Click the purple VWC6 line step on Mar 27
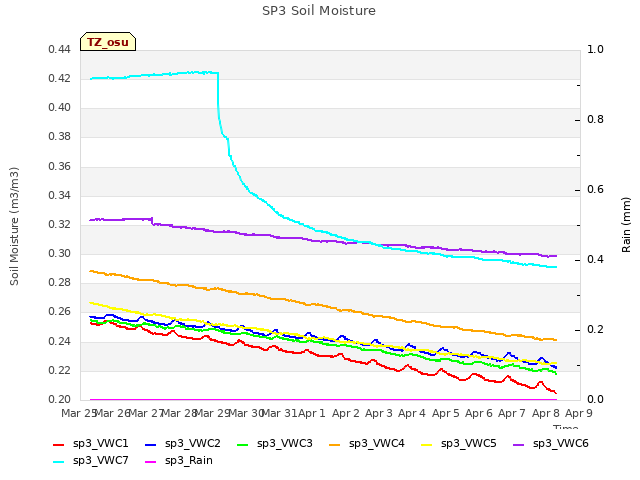The height and width of the screenshot is (480, 640). pyautogui.click(x=152, y=221)
